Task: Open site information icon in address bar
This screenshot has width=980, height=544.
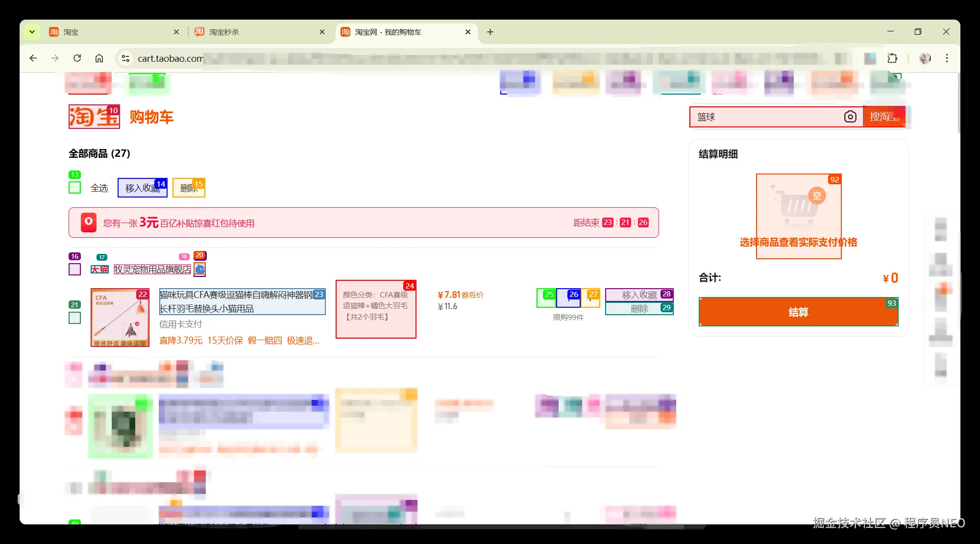Action: (x=125, y=58)
